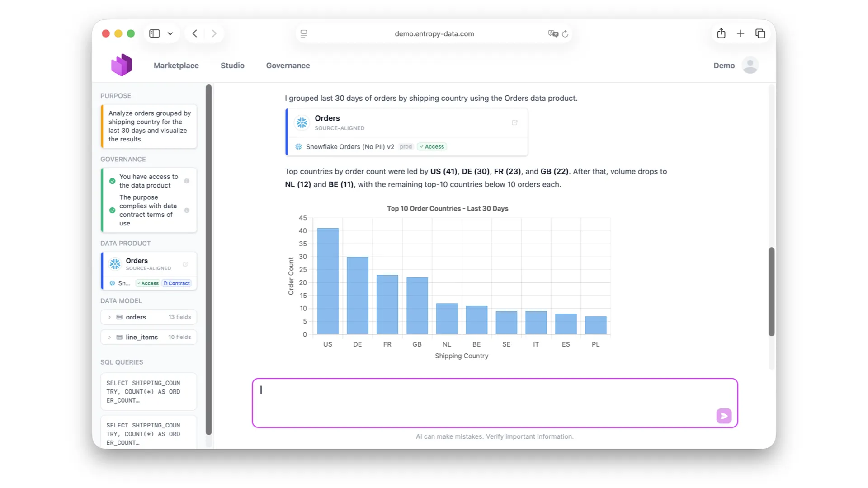Expand the orders data model table
Image resolution: width=868 pixels, height=488 pixels.
click(x=109, y=317)
